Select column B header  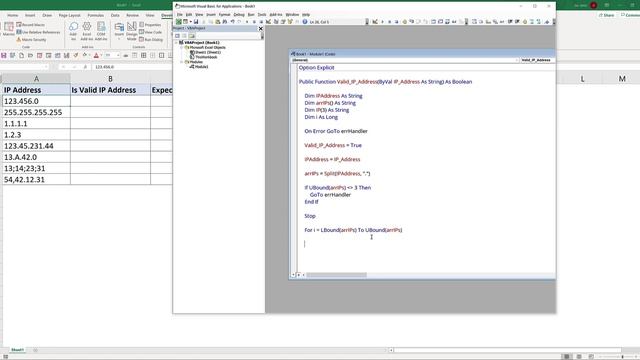(x=110, y=79)
